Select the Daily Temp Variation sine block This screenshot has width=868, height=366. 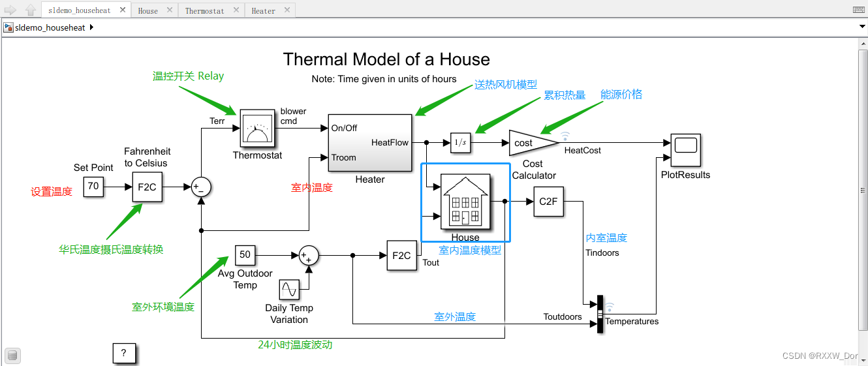288,288
